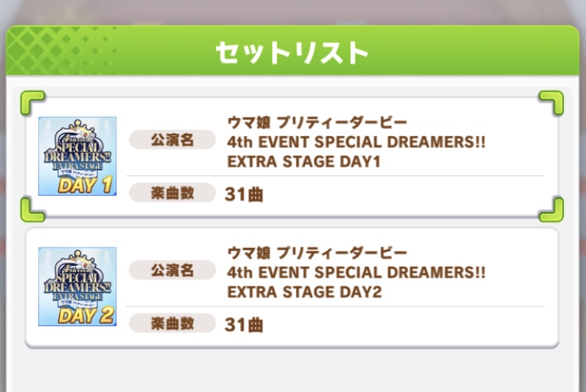Click the 4th EVENT SPECIAL DREAMERS!! line under DAY1
Viewport: 586px width, 392px height.
pos(356,142)
